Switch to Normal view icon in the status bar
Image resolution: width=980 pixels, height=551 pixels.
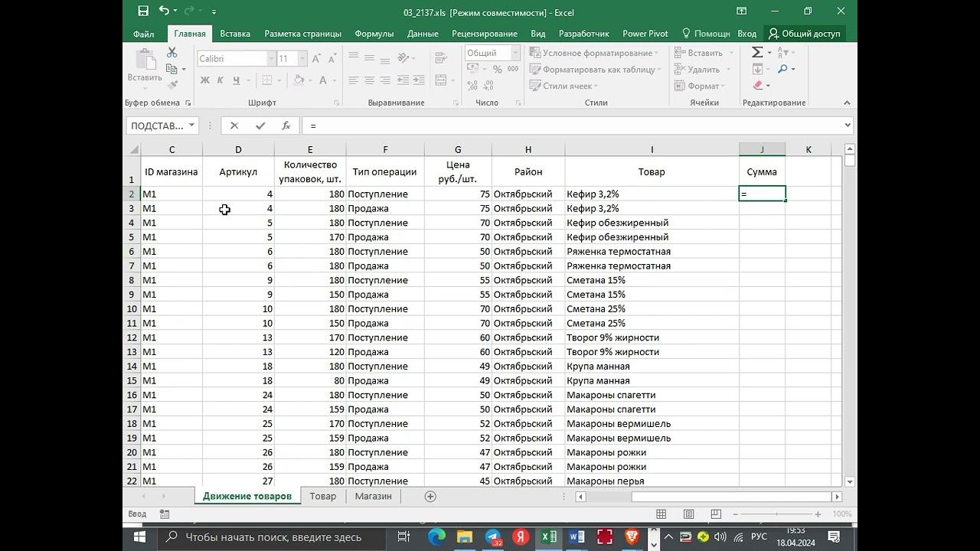[661, 514]
